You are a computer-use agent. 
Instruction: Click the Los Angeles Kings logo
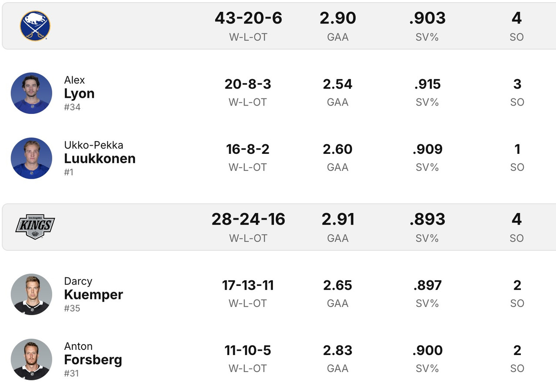click(35, 227)
